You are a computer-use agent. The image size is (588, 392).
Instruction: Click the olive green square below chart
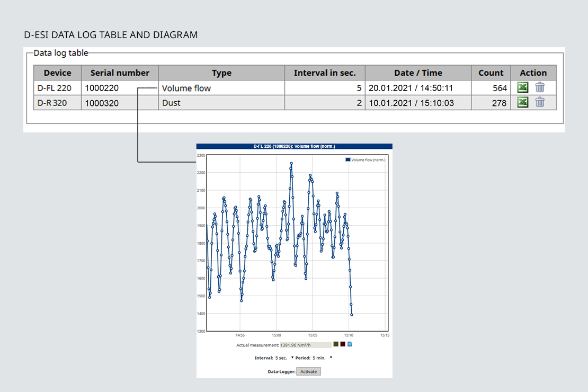(x=336, y=344)
